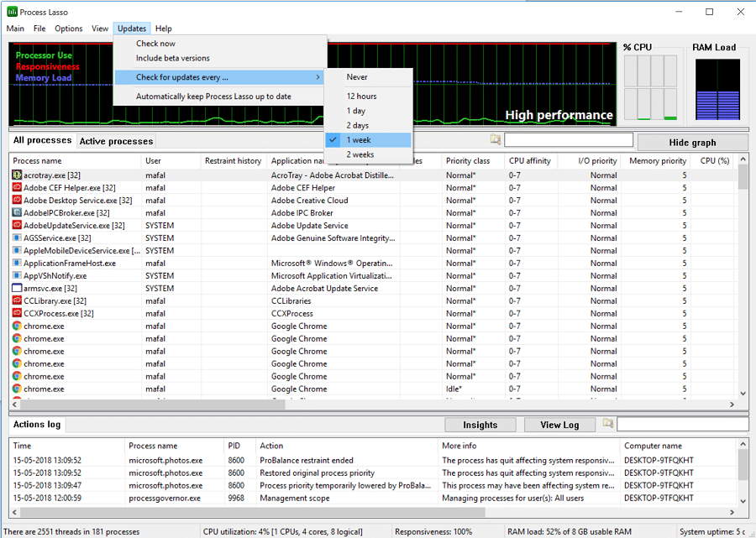Screen dimensions: 756x538
Task: Set update check interval to Never
Action: (369, 77)
